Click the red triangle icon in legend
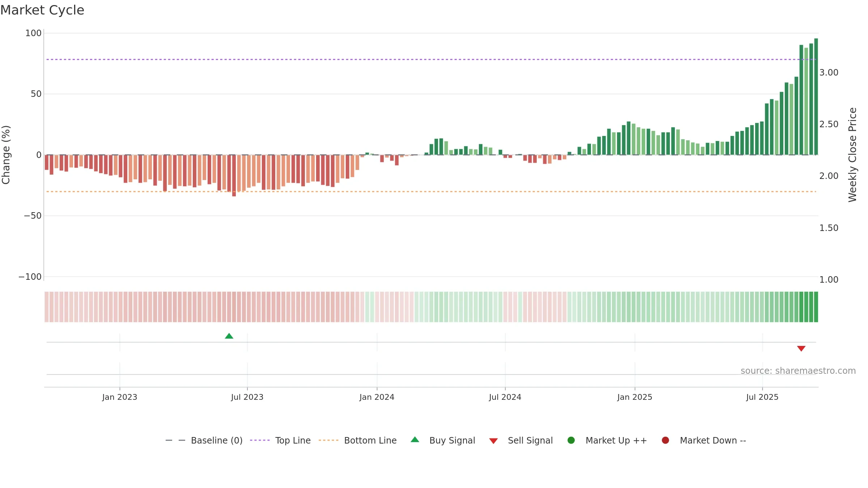Viewport: 868px width, 488px height. 493,441
